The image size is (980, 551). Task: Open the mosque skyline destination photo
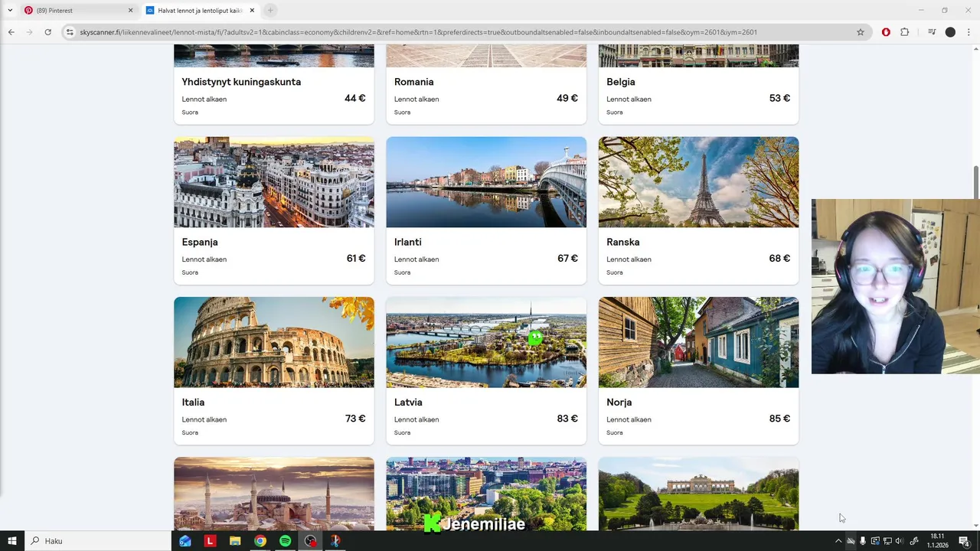point(274,494)
